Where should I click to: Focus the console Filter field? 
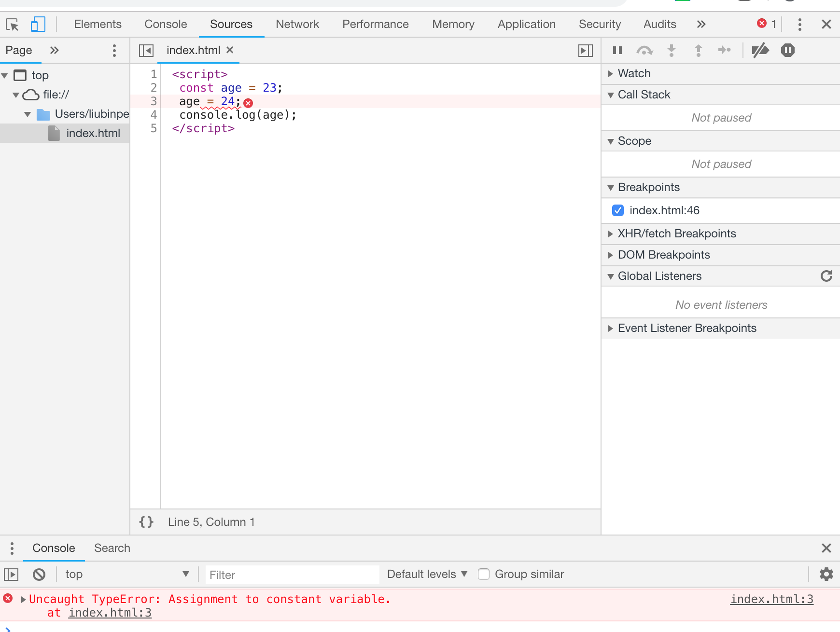293,575
